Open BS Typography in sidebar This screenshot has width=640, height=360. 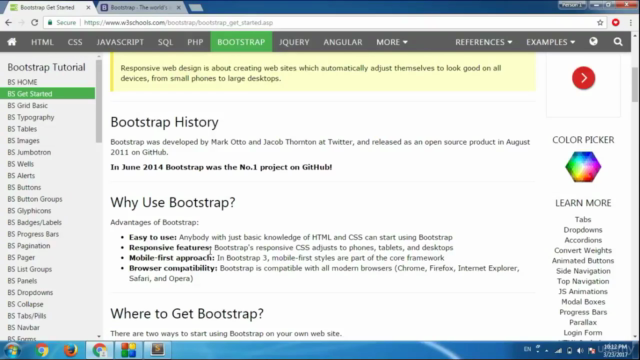31,117
